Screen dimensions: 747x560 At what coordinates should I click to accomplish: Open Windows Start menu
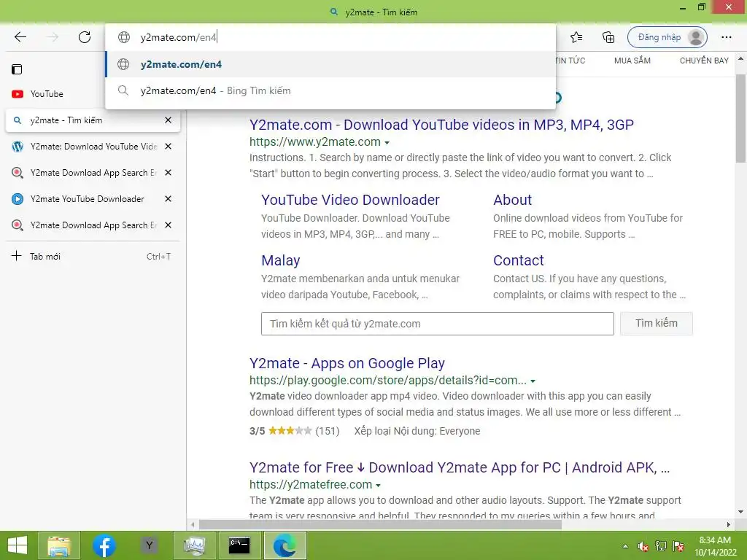pyautogui.click(x=18, y=545)
